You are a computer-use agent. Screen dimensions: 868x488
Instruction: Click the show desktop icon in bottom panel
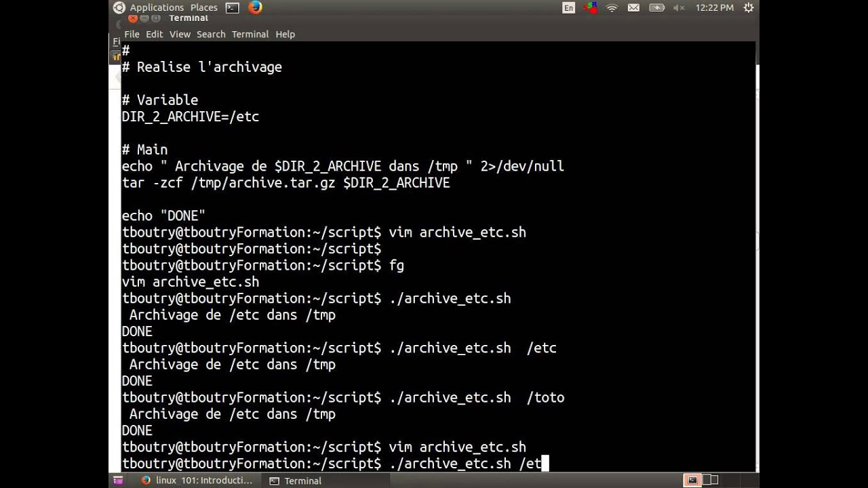tap(118, 481)
